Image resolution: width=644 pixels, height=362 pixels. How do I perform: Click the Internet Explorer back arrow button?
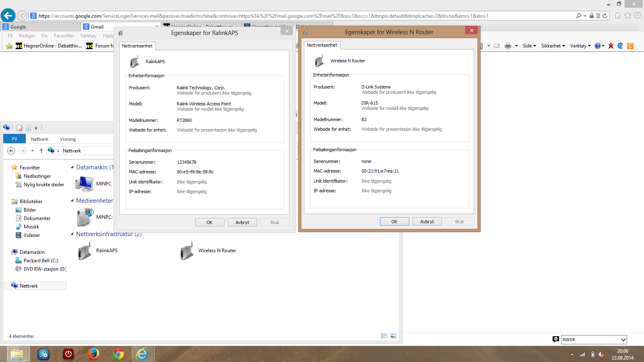8,16
